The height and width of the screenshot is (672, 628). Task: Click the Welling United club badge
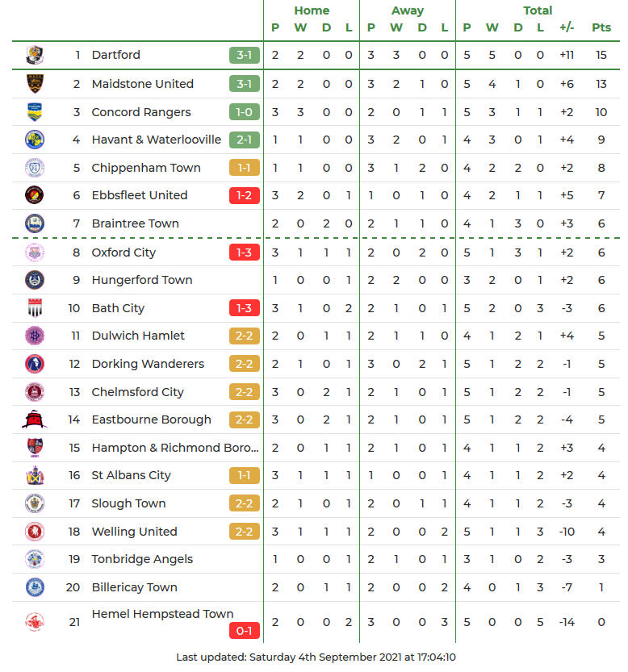35,532
